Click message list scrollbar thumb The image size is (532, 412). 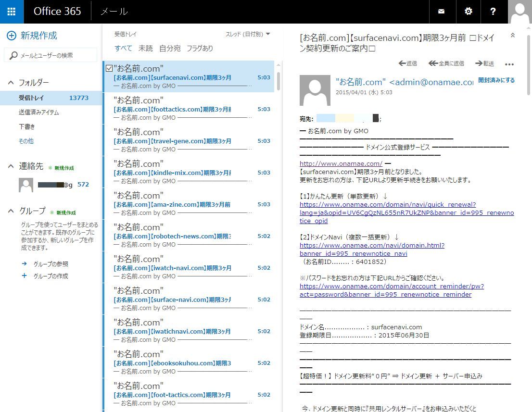point(279,81)
